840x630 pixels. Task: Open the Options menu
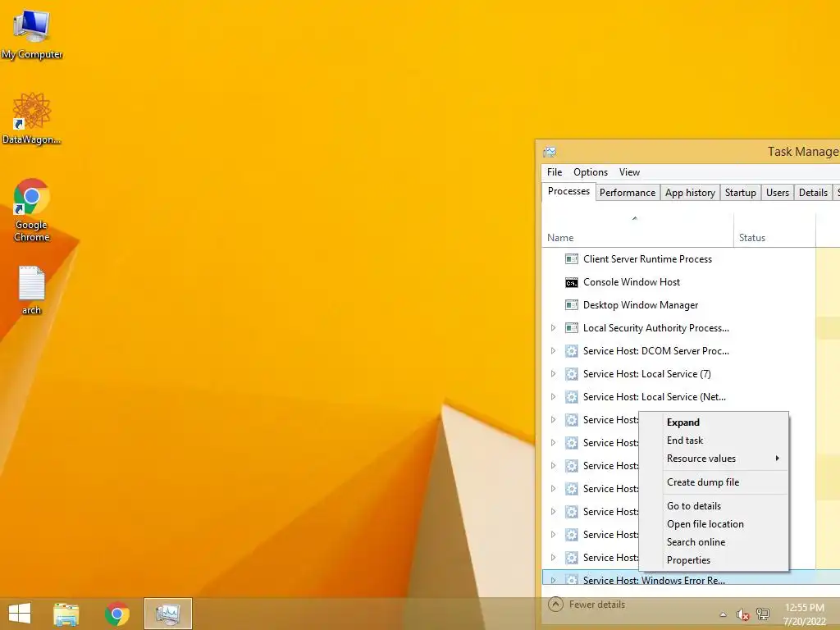(591, 172)
